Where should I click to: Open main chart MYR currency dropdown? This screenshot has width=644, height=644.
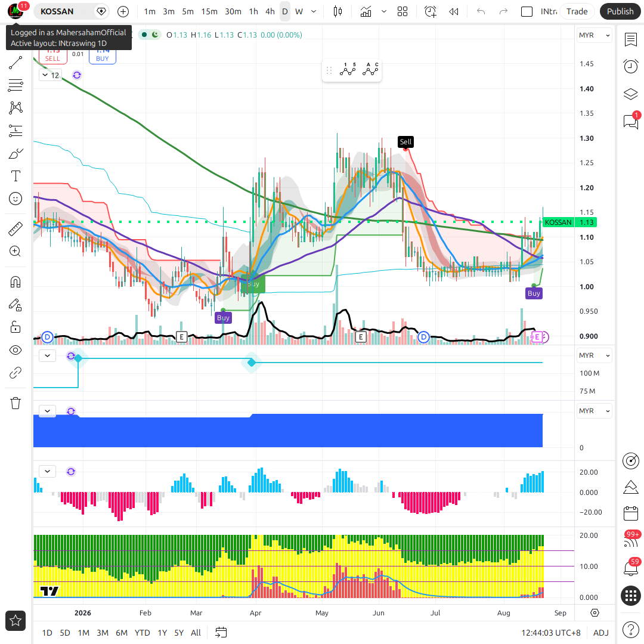(595, 35)
